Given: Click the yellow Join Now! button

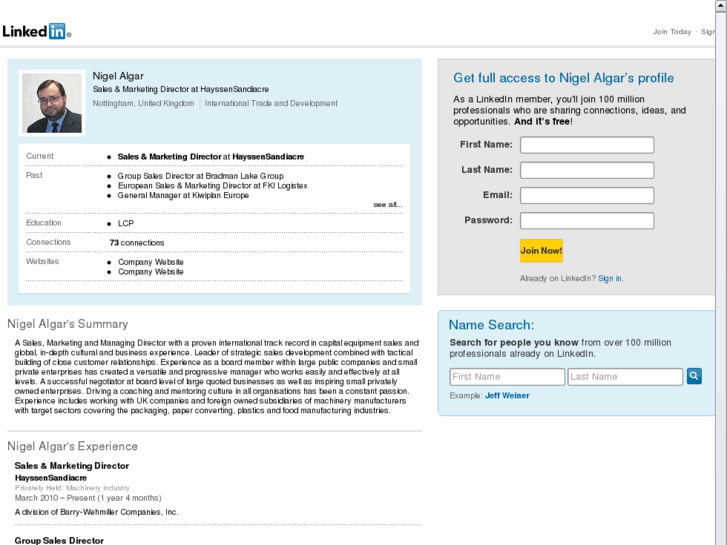Looking at the screenshot, I should click(x=541, y=251).
